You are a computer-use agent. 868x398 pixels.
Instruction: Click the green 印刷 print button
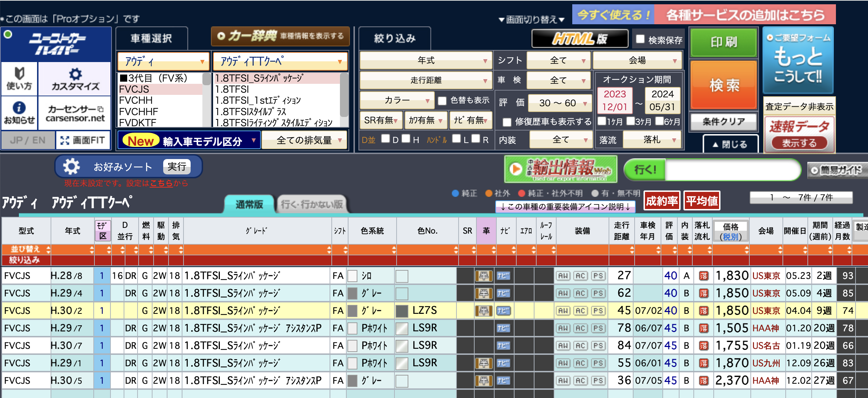pyautogui.click(x=724, y=42)
